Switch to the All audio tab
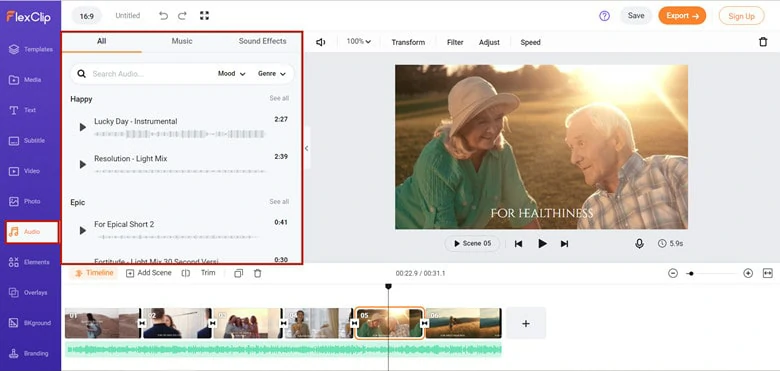This screenshot has height=371, width=780. pyautogui.click(x=101, y=41)
